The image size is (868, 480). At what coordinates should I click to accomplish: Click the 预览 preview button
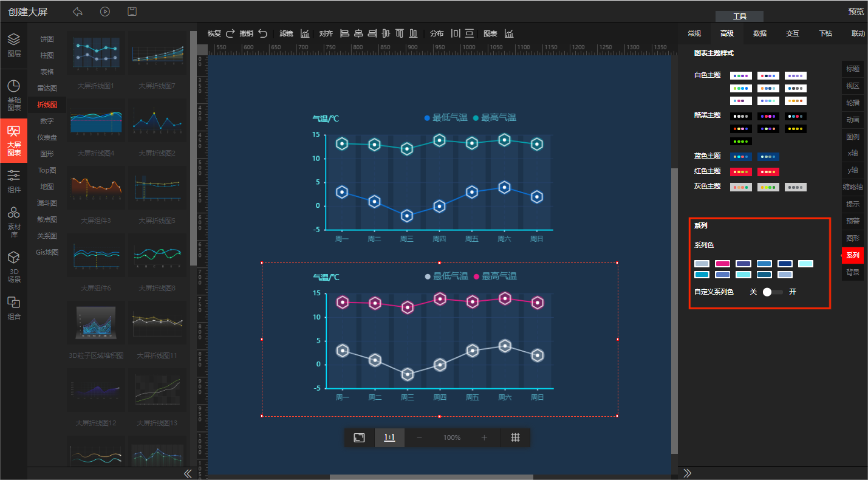pyautogui.click(x=856, y=12)
